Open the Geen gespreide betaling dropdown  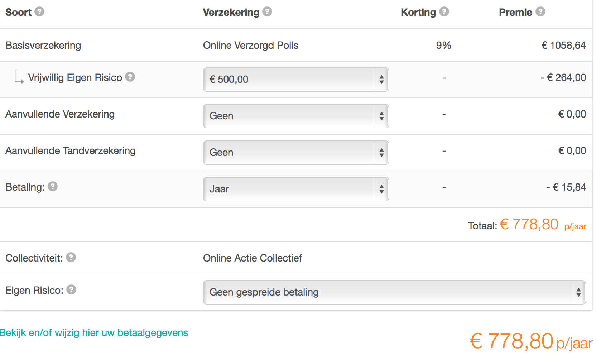394,292
